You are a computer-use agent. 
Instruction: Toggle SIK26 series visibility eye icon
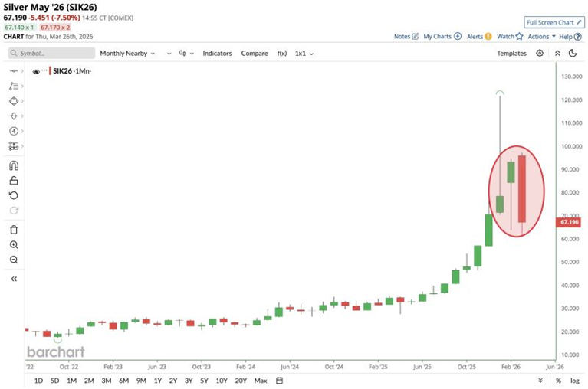coord(35,71)
